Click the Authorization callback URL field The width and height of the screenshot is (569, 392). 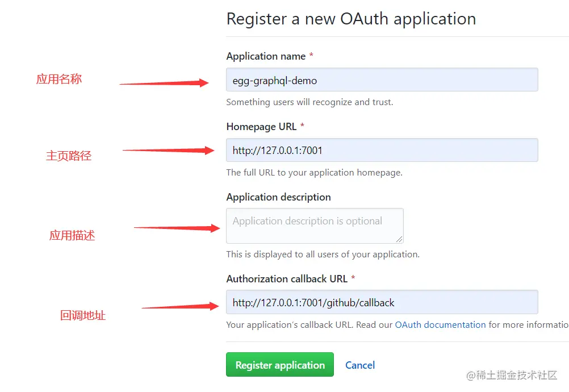(382, 302)
